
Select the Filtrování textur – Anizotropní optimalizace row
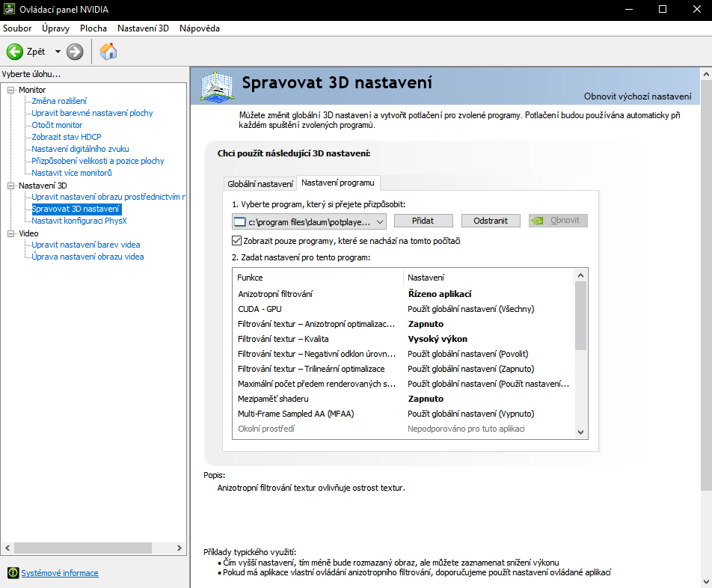point(403,324)
